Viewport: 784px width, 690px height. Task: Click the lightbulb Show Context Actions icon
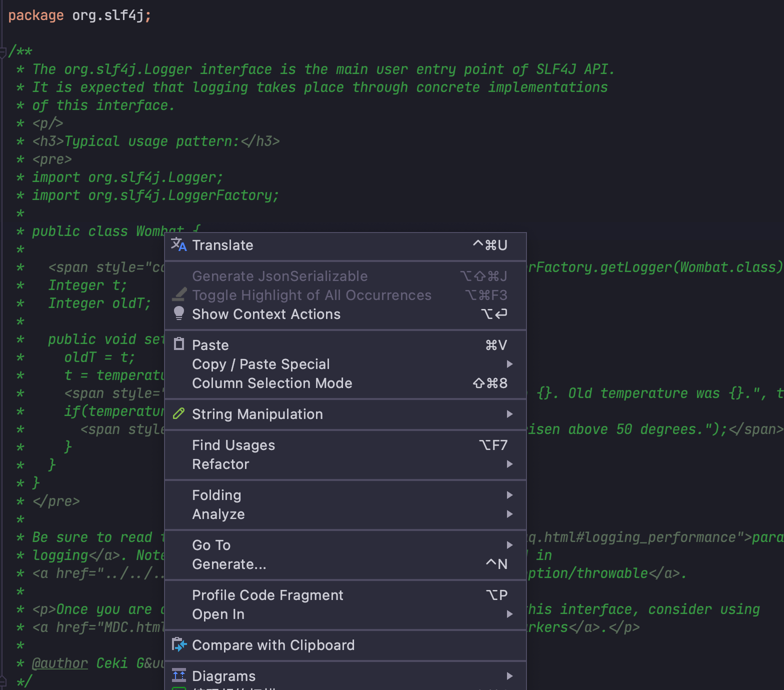click(x=178, y=313)
